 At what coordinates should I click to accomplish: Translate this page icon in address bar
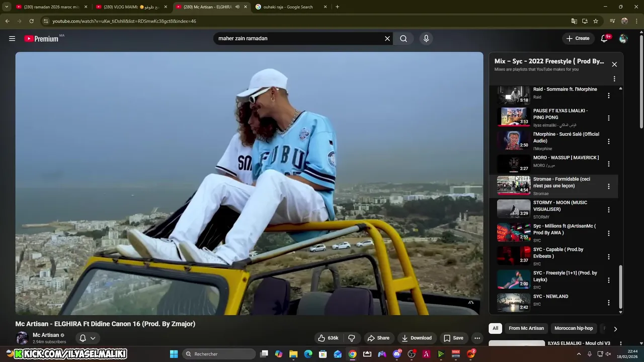(574, 21)
